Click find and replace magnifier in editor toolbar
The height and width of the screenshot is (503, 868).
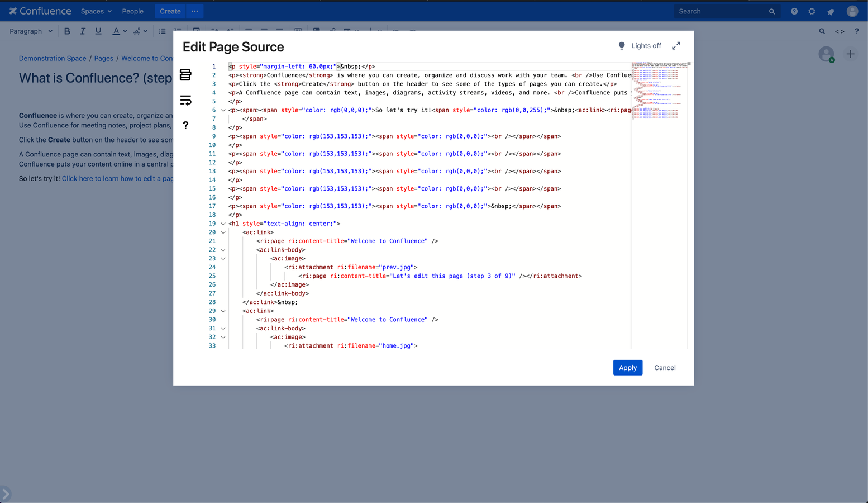click(x=822, y=31)
